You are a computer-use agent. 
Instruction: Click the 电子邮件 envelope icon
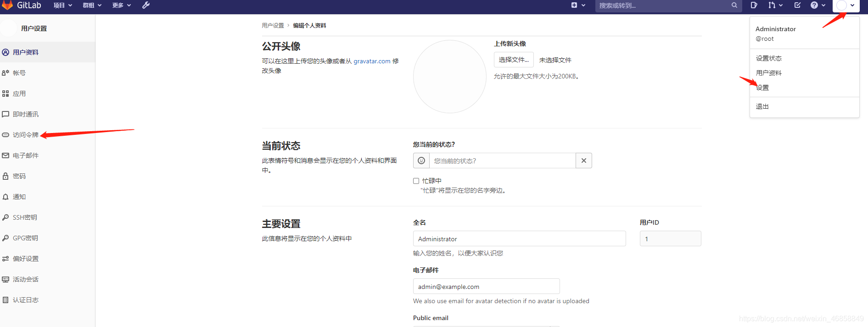tap(6, 155)
